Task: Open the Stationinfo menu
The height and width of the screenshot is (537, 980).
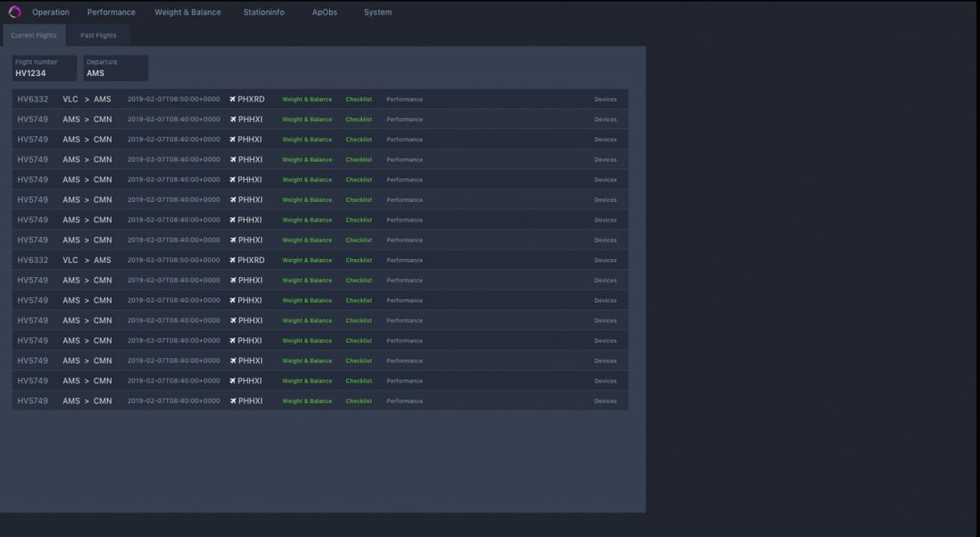Action: click(x=264, y=12)
